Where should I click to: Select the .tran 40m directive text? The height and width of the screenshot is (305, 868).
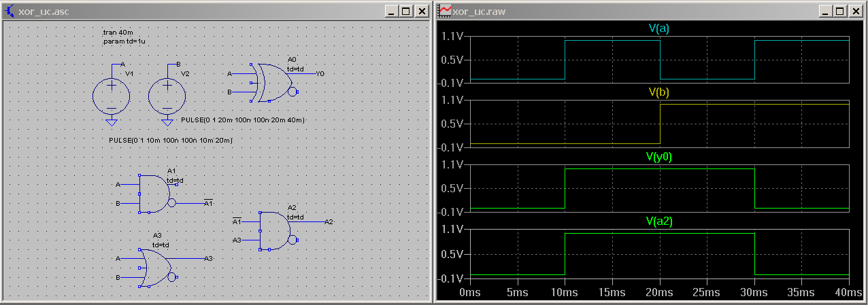pos(117,33)
